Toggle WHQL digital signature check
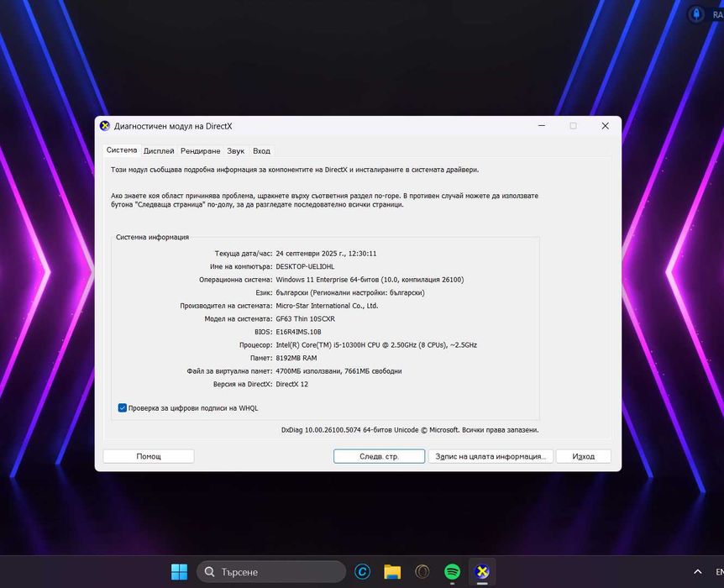 [123, 408]
